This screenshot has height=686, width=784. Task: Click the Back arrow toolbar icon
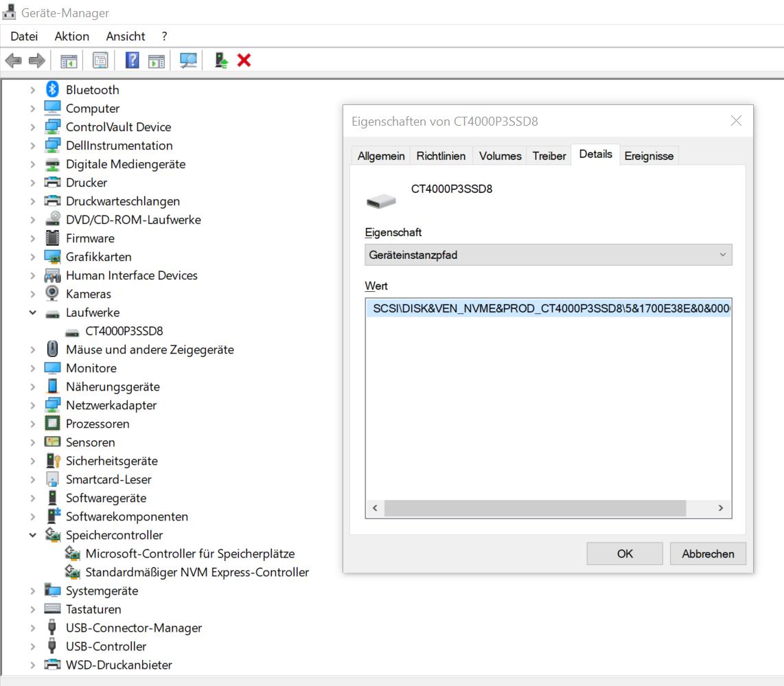(x=14, y=61)
